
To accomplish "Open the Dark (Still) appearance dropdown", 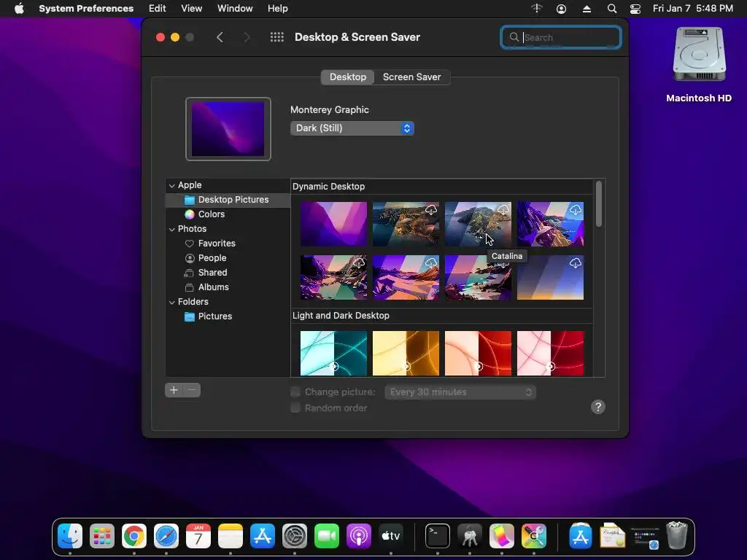I will tap(352, 128).
